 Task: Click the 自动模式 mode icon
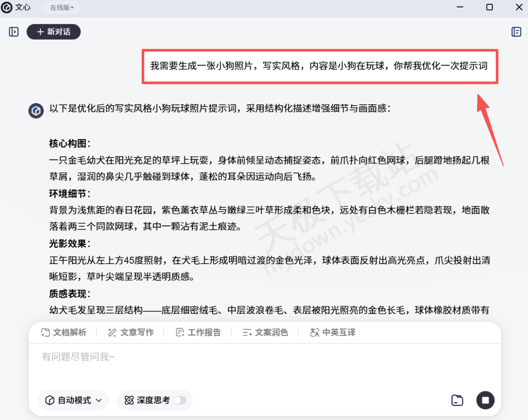(49, 400)
